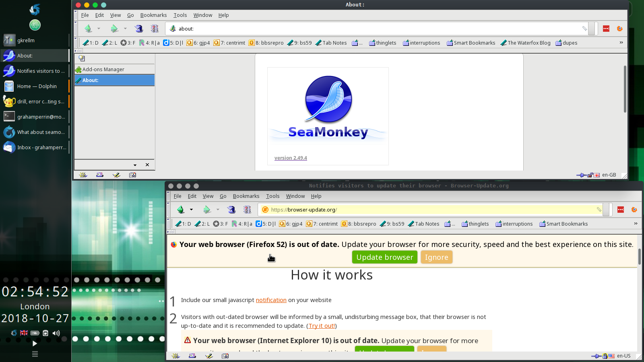Click the Stop loading icon in the toolbar
644x362 pixels.
coord(155,28)
